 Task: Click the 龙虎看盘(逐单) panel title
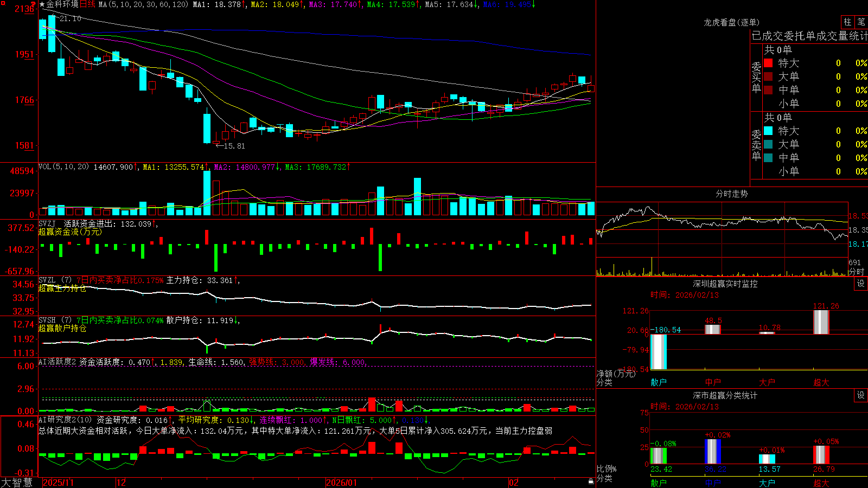click(x=731, y=22)
